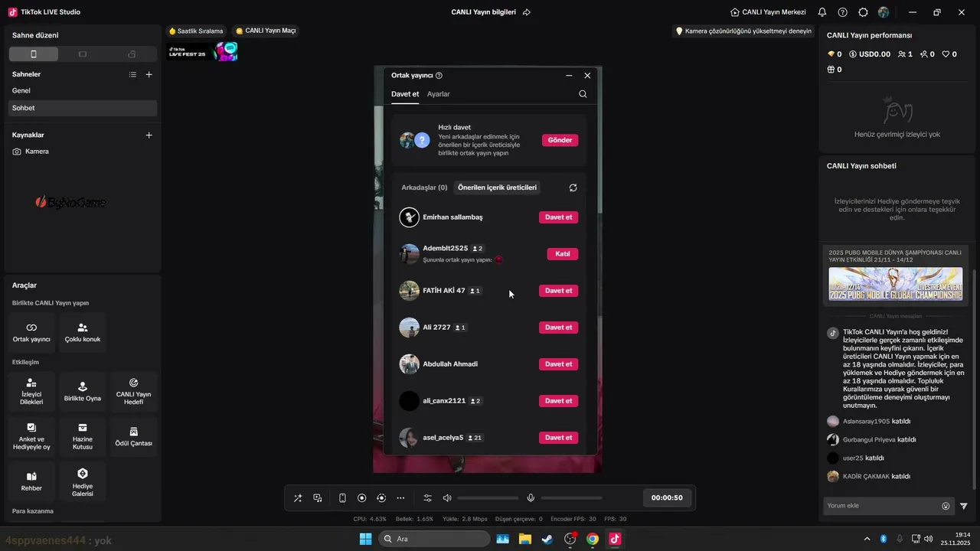Open the settings gear in title bar
The height and width of the screenshot is (551, 980).
pyautogui.click(x=863, y=12)
